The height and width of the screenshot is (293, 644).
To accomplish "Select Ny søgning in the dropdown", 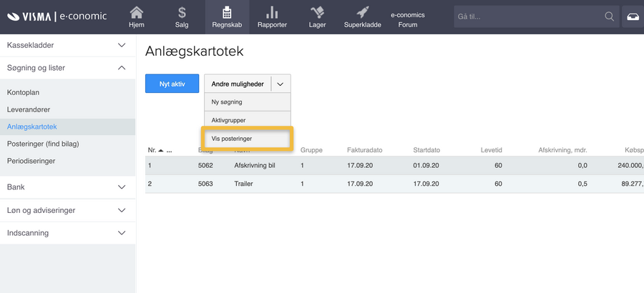I will click(x=227, y=102).
